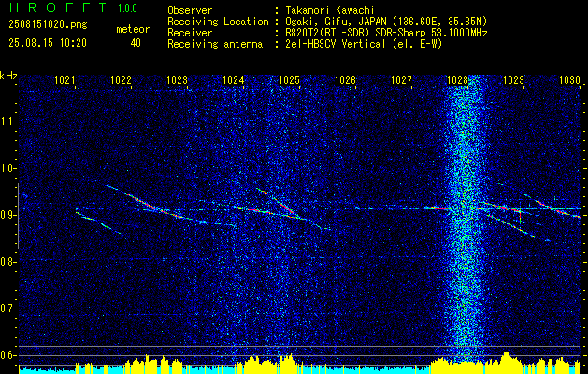The width and height of the screenshot is (588, 374).
Task: Click the 0.6 kHz frequency label
Action: click(x=7, y=355)
